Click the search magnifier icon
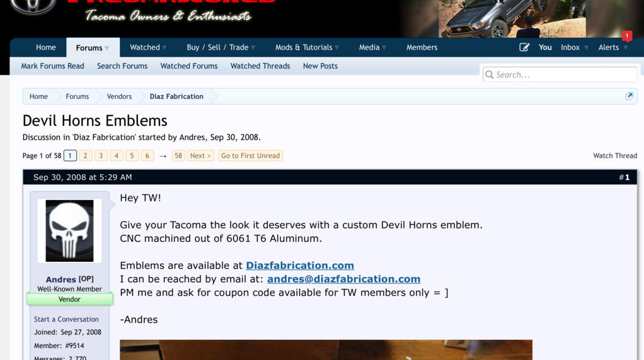The image size is (644, 360). (489, 75)
